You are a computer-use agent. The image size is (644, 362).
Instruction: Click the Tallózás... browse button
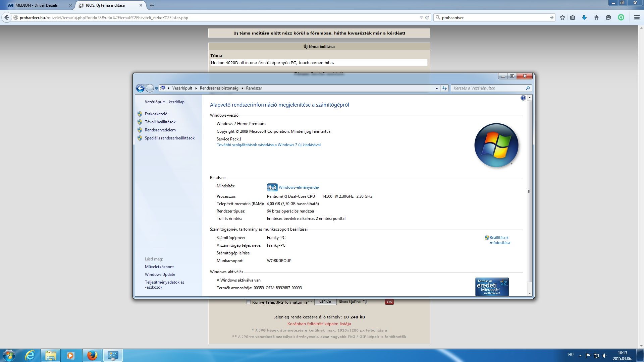(x=325, y=302)
